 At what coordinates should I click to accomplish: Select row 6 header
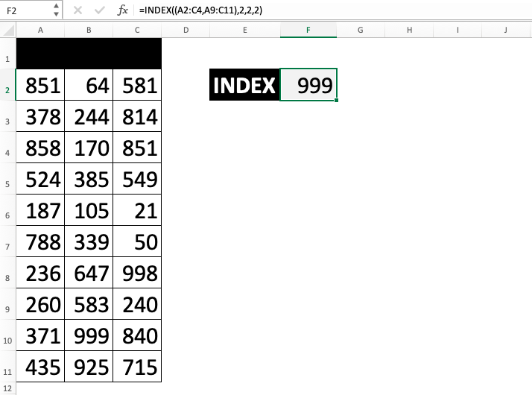[7, 210]
